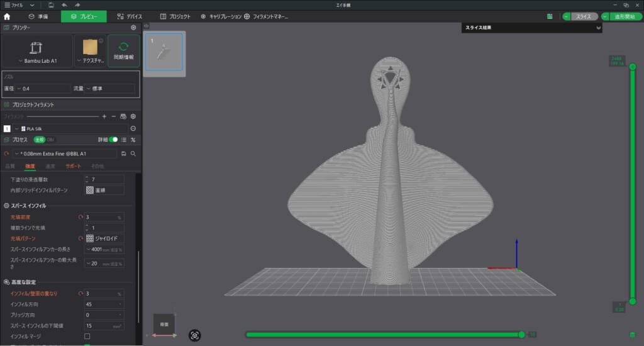The height and width of the screenshot is (346, 644).
Task: Open the settings list icon beside 詳細 toggle
Action: (x=124, y=140)
